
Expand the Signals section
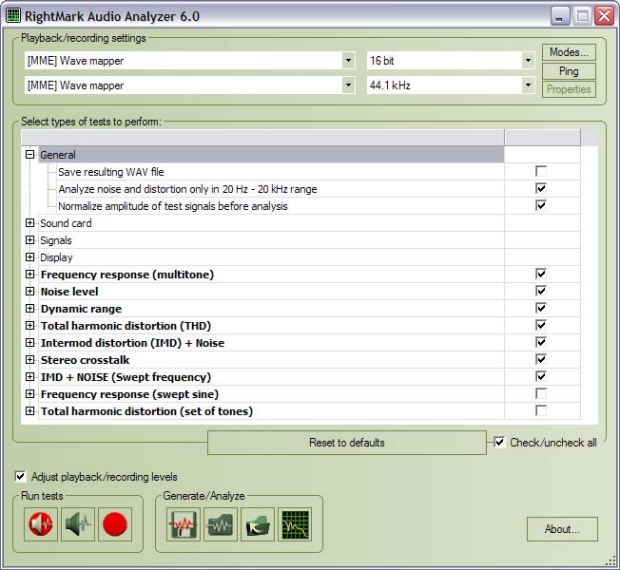(x=30, y=240)
